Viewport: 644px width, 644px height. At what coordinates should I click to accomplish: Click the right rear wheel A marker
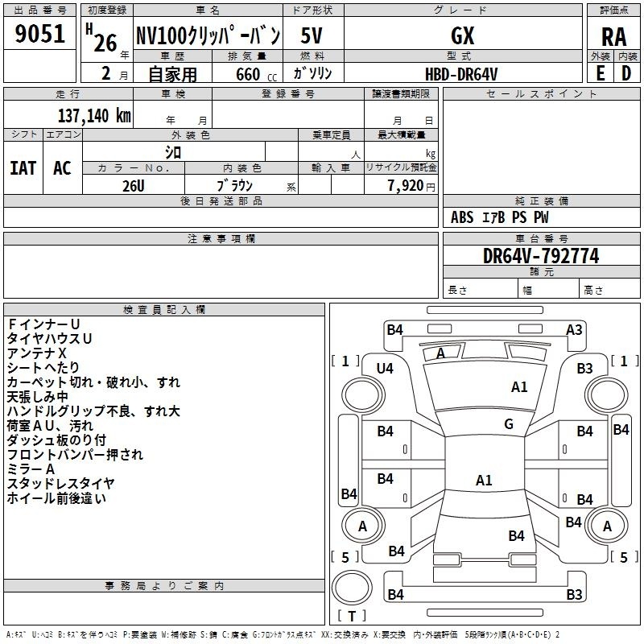[607, 526]
